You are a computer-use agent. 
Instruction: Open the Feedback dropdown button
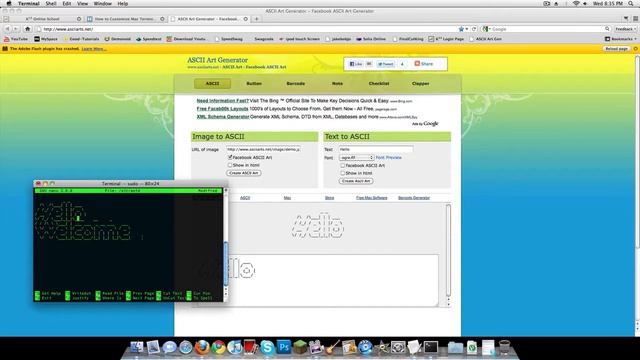626,29
